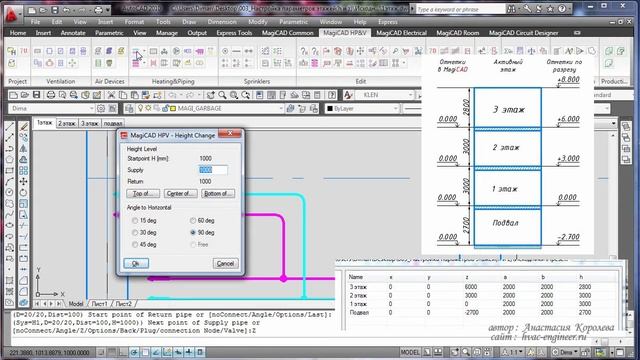The height and width of the screenshot is (360, 640).
Task: Select the Ellipse draw tool
Action: pyautogui.click(x=10, y=226)
